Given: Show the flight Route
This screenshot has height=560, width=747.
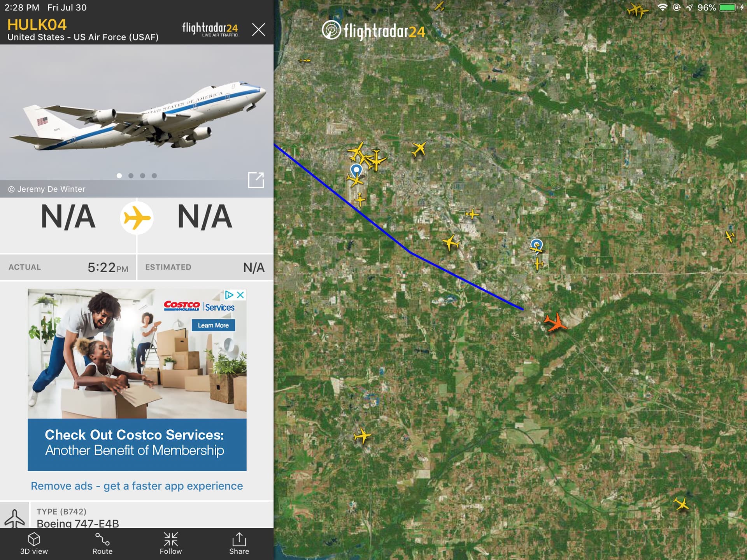Looking at the screenshot, I should [x=102, y=543].
